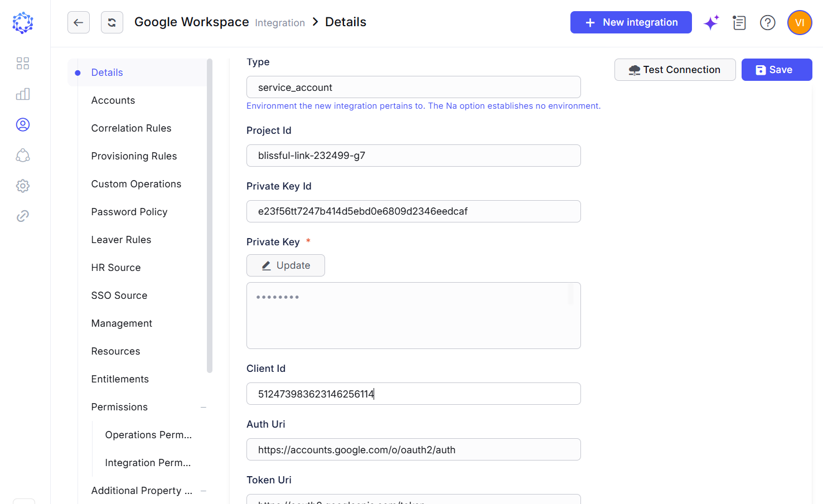Click the New integration button
Viewport: 823px width, 504px height.
click(x=631, y=22)
